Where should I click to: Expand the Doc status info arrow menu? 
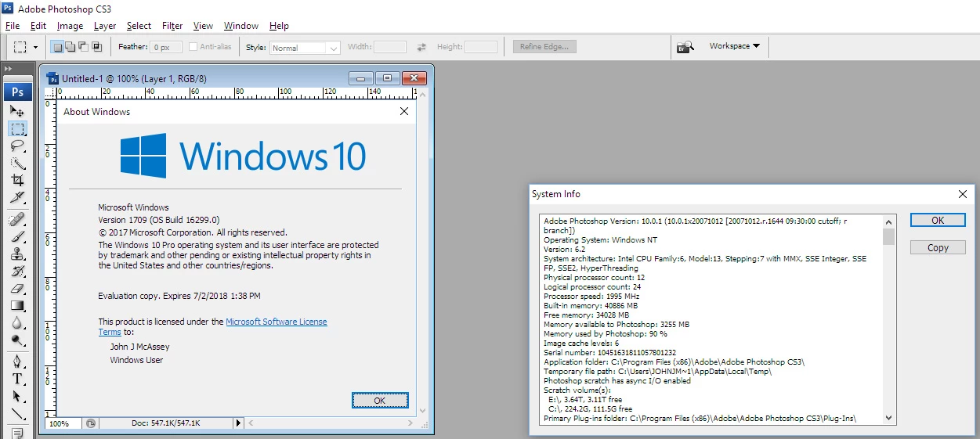coord(238,423)
